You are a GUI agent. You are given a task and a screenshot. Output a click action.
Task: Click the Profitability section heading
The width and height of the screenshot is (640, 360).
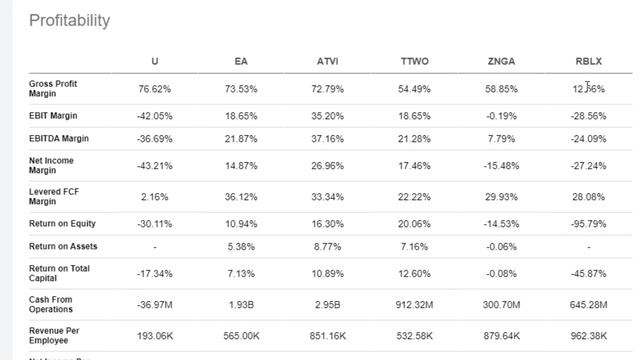click(70, 20)
